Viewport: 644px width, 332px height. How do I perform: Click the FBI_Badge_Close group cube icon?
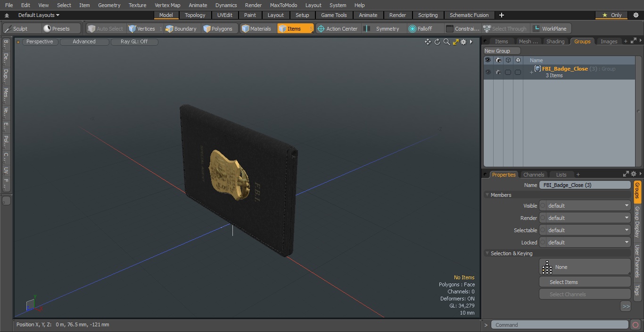pos(537,69)
